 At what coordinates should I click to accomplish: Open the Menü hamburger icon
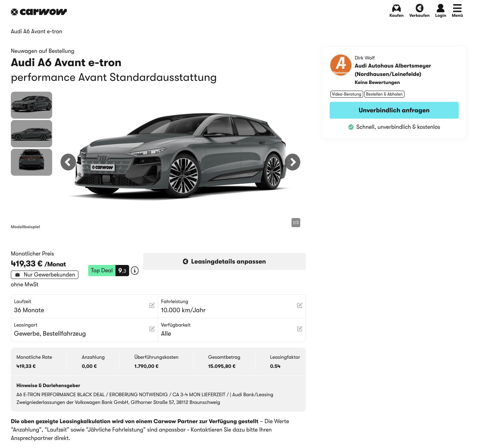pyautogui.click(x=457, y=8)
